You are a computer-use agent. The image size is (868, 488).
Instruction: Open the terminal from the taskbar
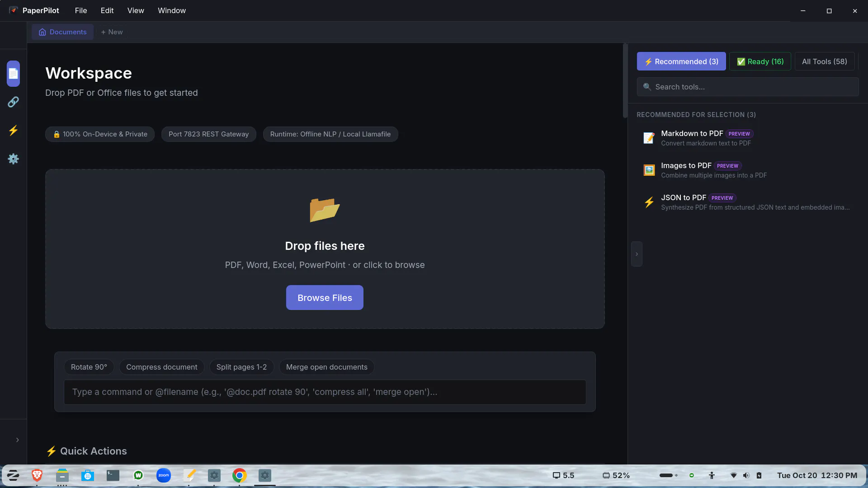tap(113, 475)
